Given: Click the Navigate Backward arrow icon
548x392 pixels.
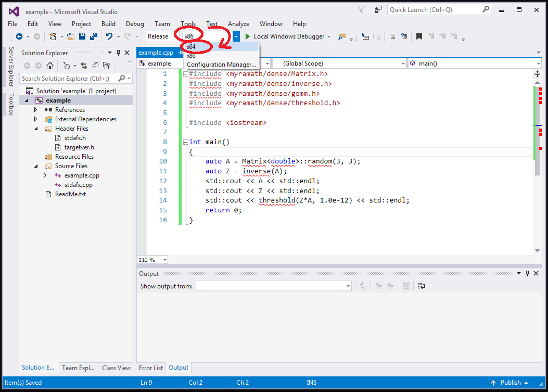Looking at the screenshot, I should 19,36.
